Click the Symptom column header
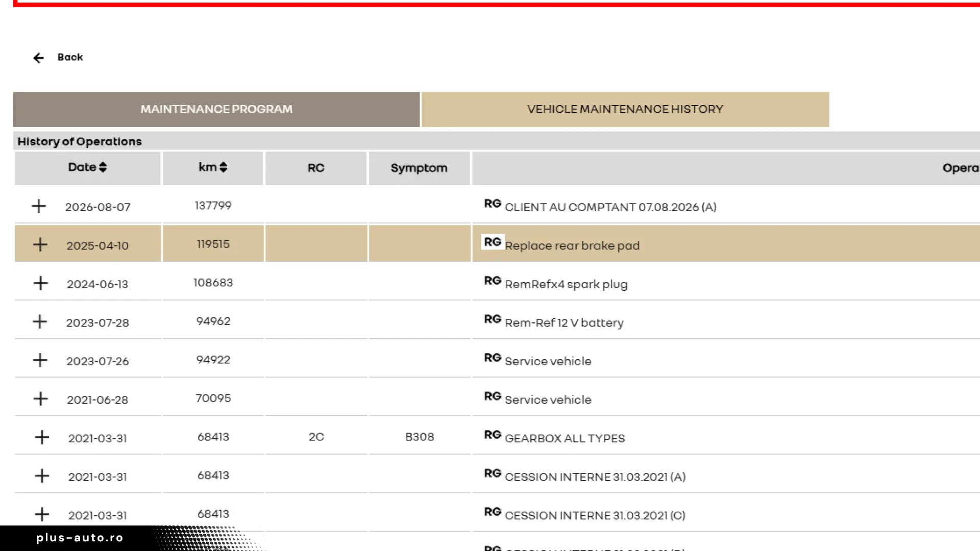This screenshot has width=980, height=551. (x=419, y=168)
